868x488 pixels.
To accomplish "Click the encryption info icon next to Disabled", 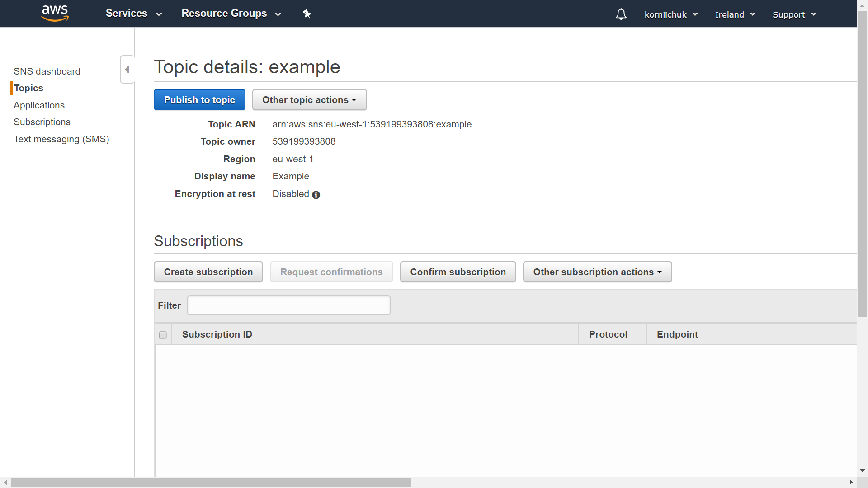I will 316,195.
